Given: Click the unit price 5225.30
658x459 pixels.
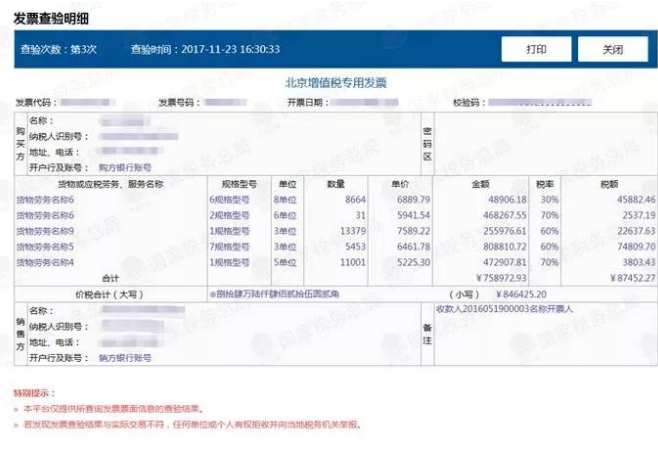Looking at the screenshot, I should [414, 263].
